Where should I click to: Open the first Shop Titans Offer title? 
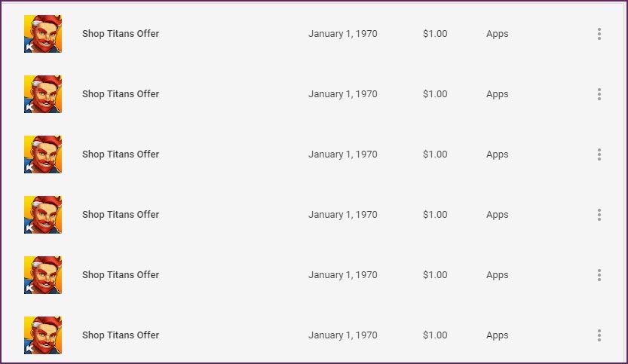click(121, 34)
